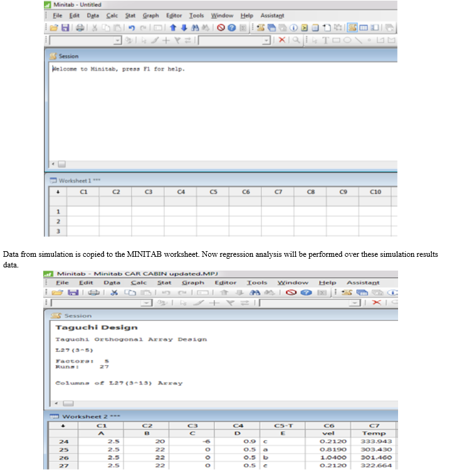Click Cut scissors icon in CAR CABIN window
The image size is (462, 476).
click(x=114, y=292)
